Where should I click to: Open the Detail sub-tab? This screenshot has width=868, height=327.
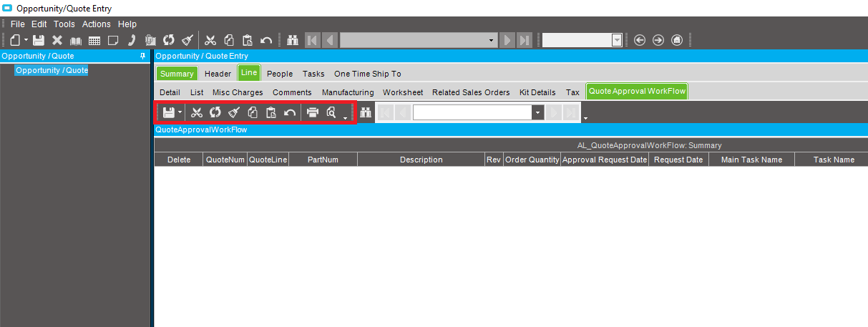point(170,92)
